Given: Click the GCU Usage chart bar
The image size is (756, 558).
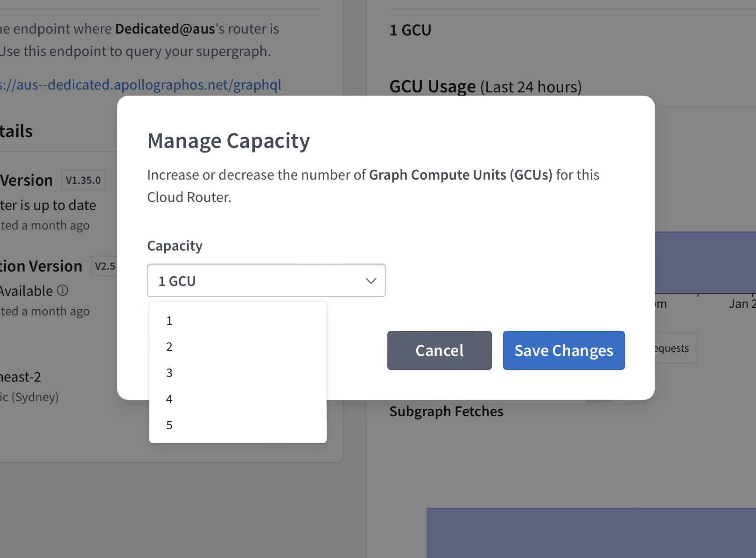Looking at the screenshot, I should click(x=705, y=263).
